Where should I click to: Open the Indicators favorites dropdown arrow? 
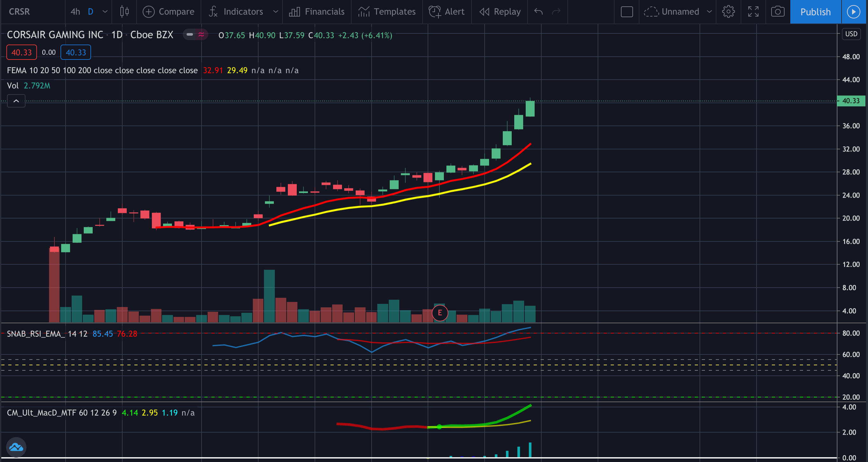pyautogui.click(x=276, y=12)
